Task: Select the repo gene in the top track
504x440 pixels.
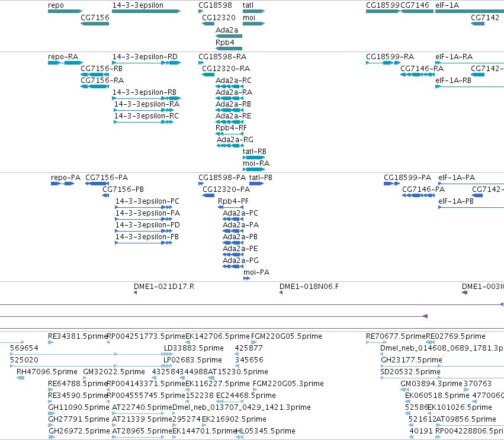Action: [65, 11]
